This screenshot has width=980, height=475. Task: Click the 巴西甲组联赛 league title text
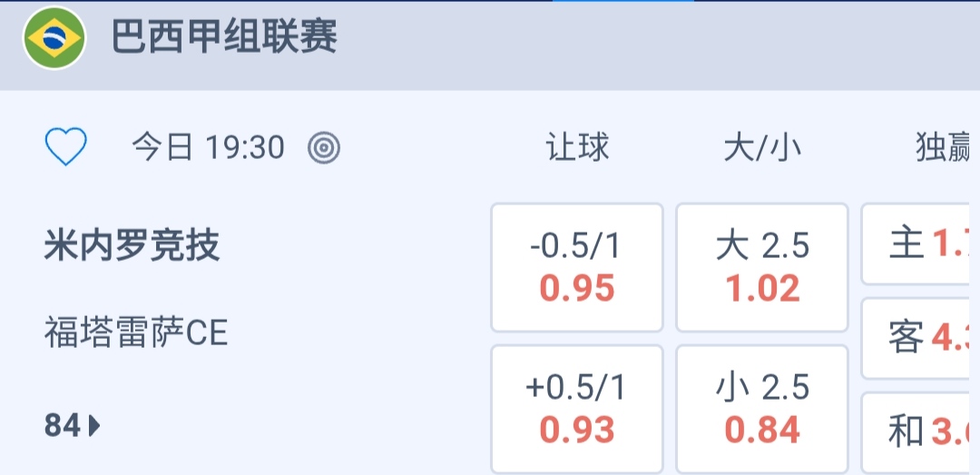224,38
